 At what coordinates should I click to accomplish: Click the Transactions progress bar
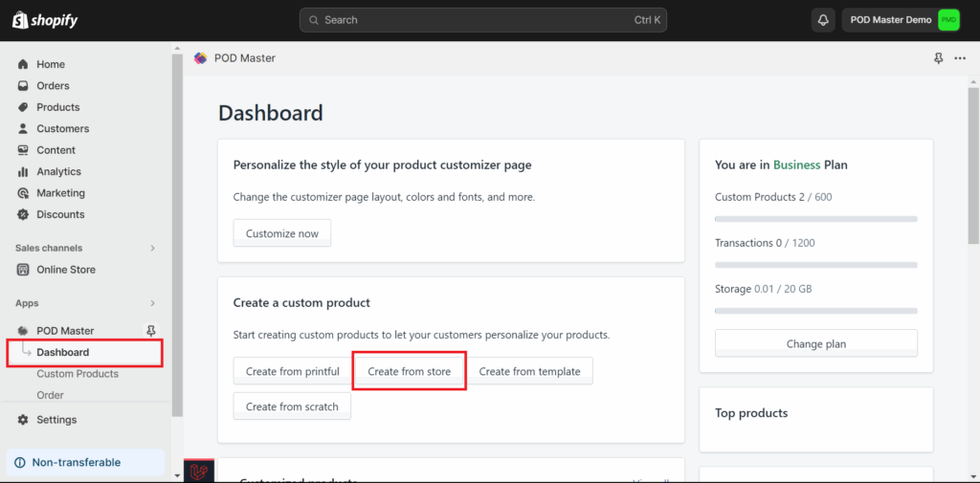[816, 265]
